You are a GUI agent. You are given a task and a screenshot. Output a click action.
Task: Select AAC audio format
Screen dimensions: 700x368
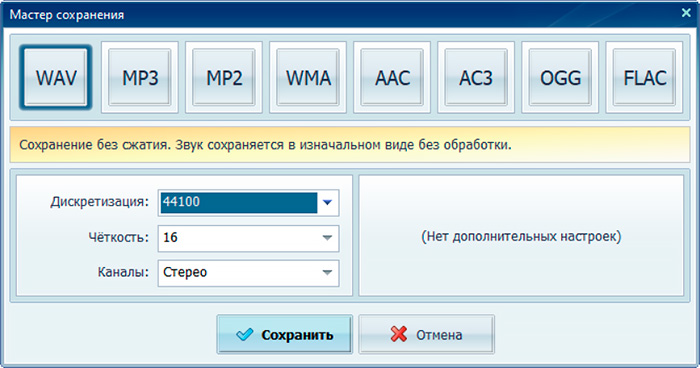[x=392, y=78]
